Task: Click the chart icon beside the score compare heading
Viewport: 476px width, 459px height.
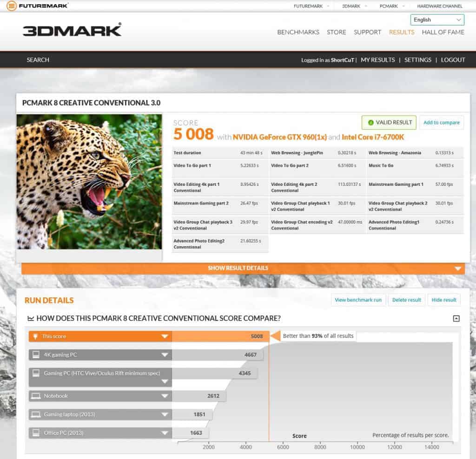Action: pos(29,318)
